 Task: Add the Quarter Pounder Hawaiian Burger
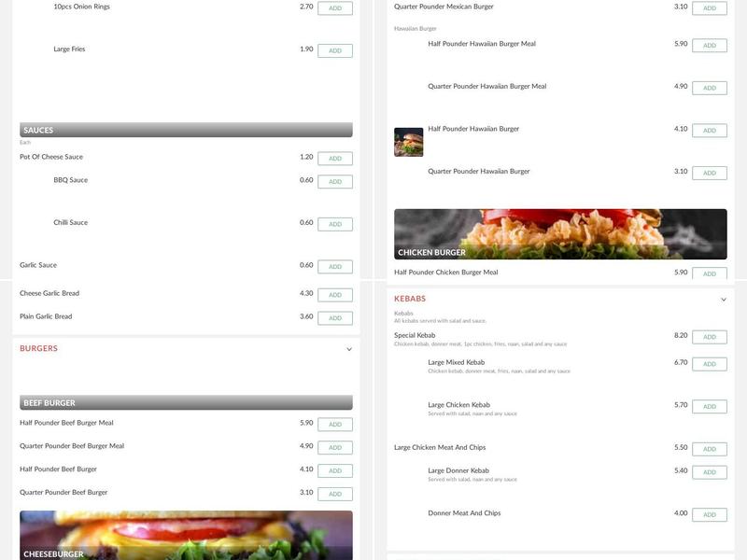[710, 172]
